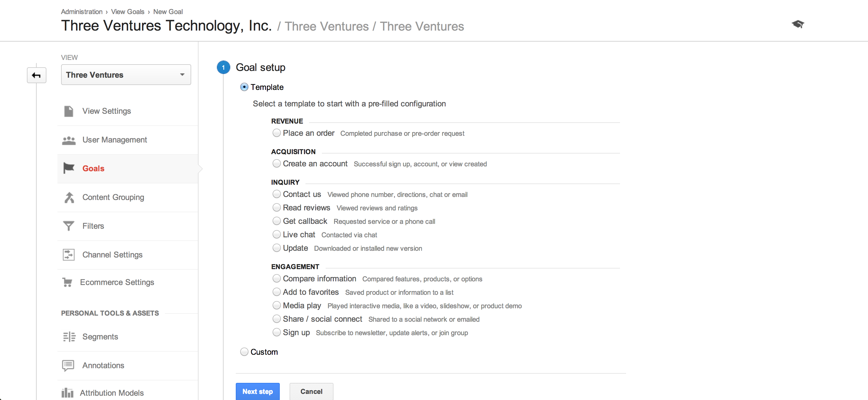The height and width of the screenshot is (400, 868).
Task: Choose the Custom goal option
Action: pyautogui.click(x=244, y=352)
